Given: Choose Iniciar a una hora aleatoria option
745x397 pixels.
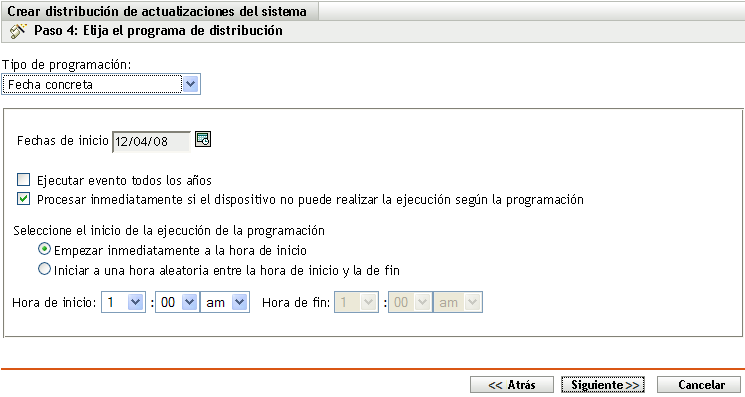Looking at the screenshot, I should click(x=44, y=269).
